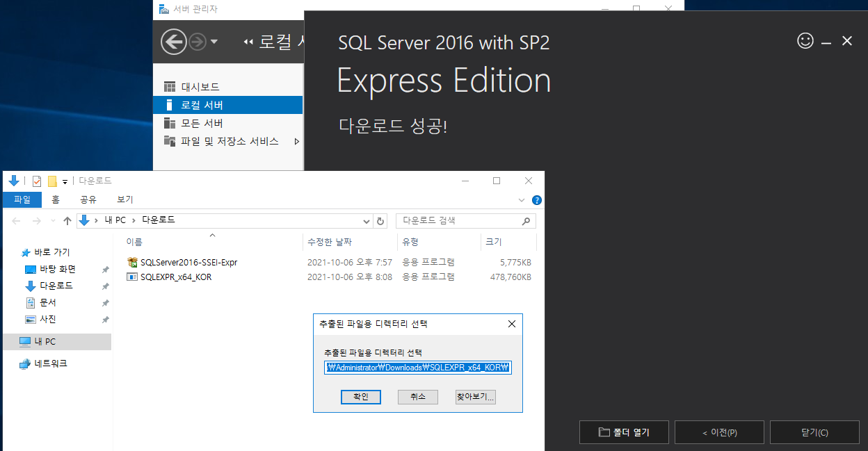Image resolution: width=868 pixels, height=451 pixels.
Task: Select 바로 가기 in navigation pane
Action: click(x=52, y=252)
